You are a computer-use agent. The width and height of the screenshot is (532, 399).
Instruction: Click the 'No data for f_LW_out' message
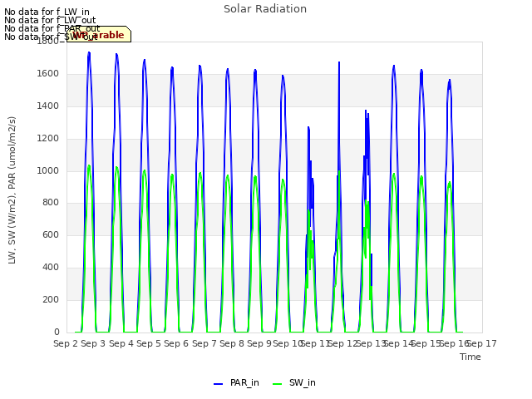[x=50, y=20]
